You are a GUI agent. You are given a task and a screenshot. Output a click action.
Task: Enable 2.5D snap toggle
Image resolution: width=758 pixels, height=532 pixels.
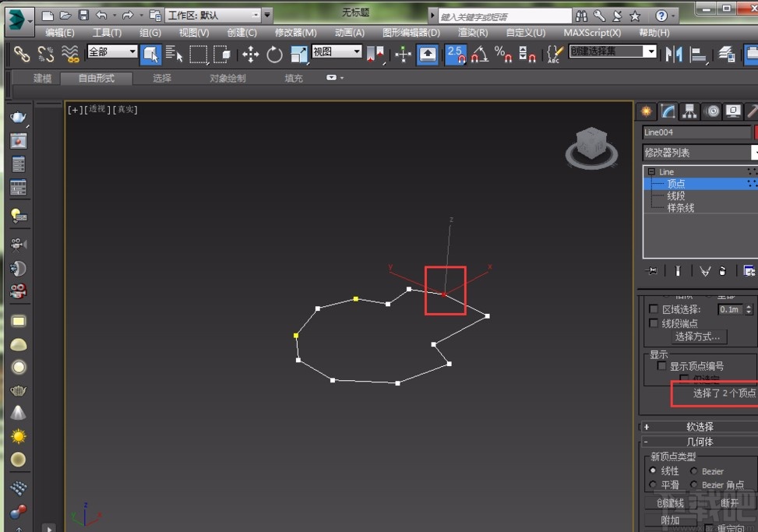point(455,55)
